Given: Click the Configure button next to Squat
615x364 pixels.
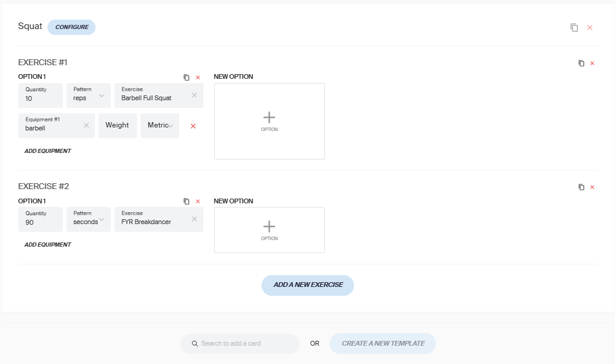Looking at the screenshot, I should (x=71, y=27).
